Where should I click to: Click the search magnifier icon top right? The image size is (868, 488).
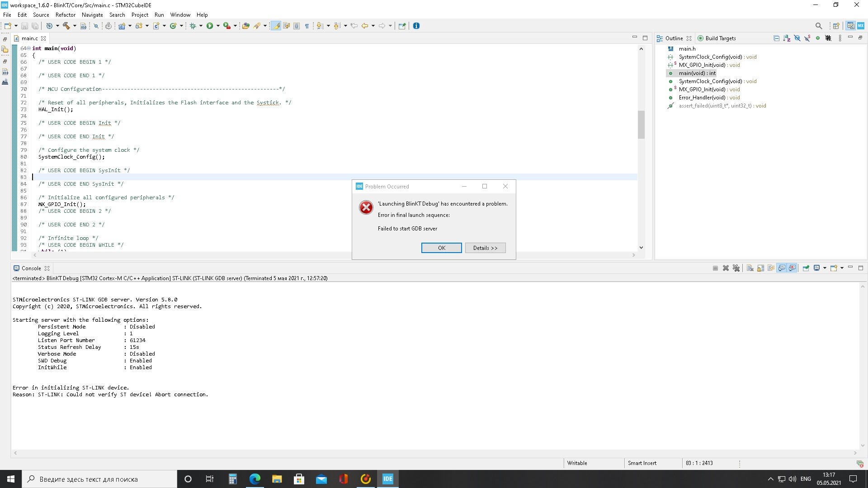point(819,26)
